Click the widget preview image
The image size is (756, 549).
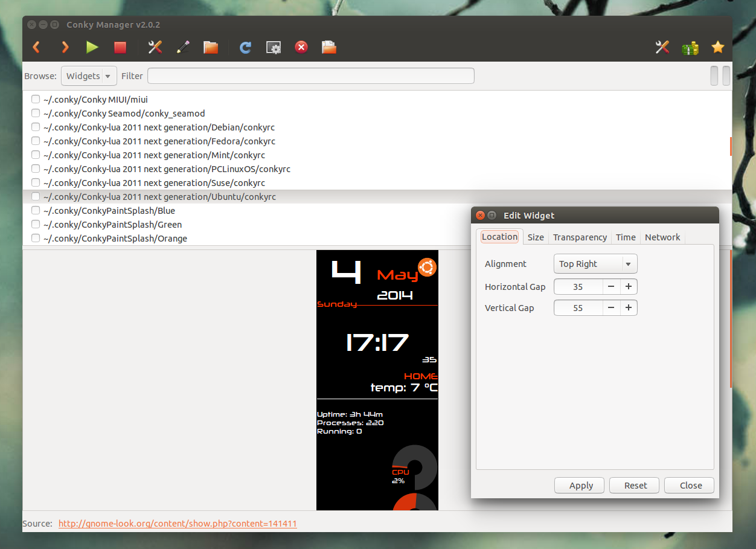377,380
